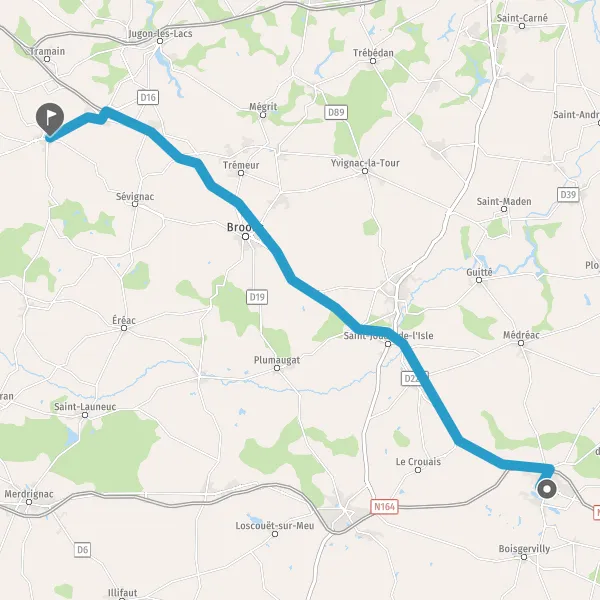Select Saint-Launeuc on the map
This screenshot has width=600, height=600.
pyautogui.click(x=85, y=407)
